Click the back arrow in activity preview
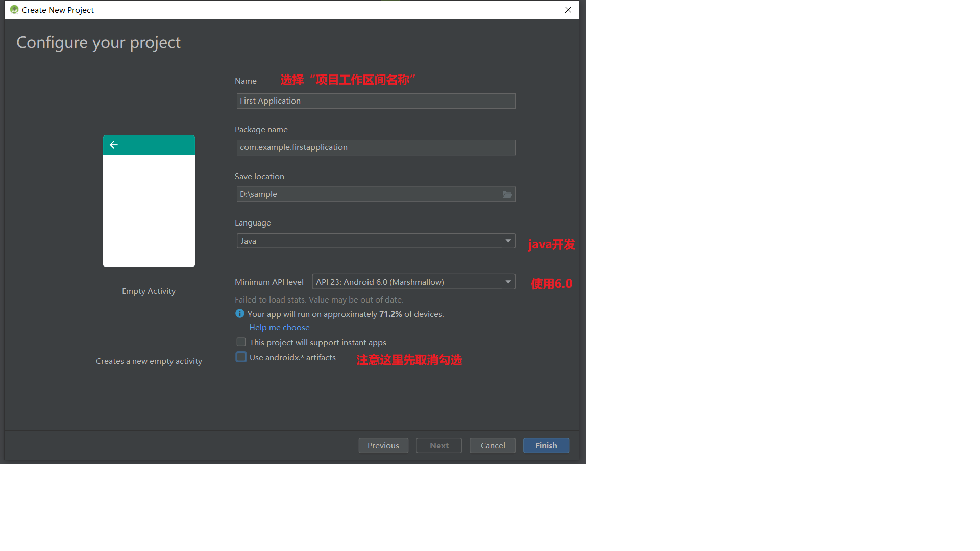Viewport: 980px width, 551px height. [114, 145]
